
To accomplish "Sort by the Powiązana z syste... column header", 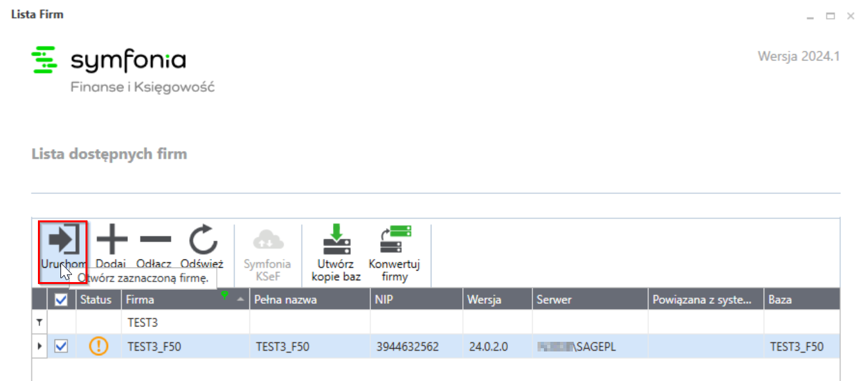I will click(706, 299).
